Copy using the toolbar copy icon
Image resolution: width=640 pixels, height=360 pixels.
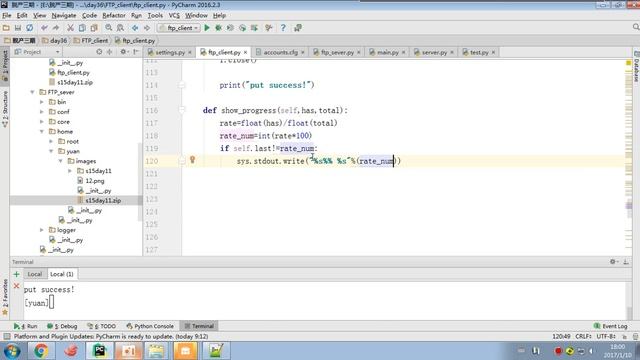tap(82, 28)
